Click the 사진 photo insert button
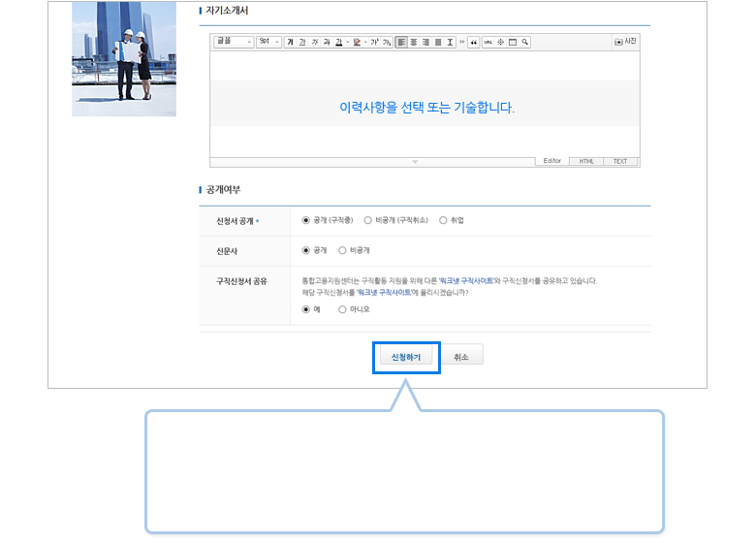This screenshot has height=543, width=756. coord(625,42)
